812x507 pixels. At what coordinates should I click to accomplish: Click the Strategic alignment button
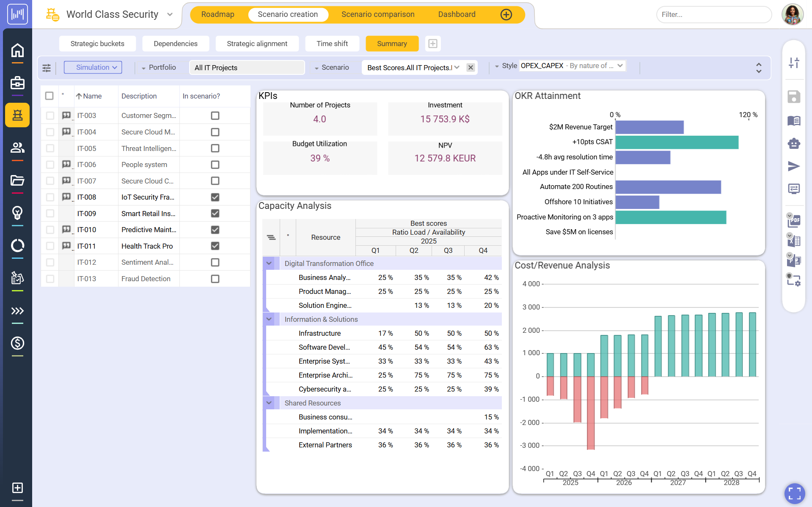pyautogui.click(x=257, y=44)
